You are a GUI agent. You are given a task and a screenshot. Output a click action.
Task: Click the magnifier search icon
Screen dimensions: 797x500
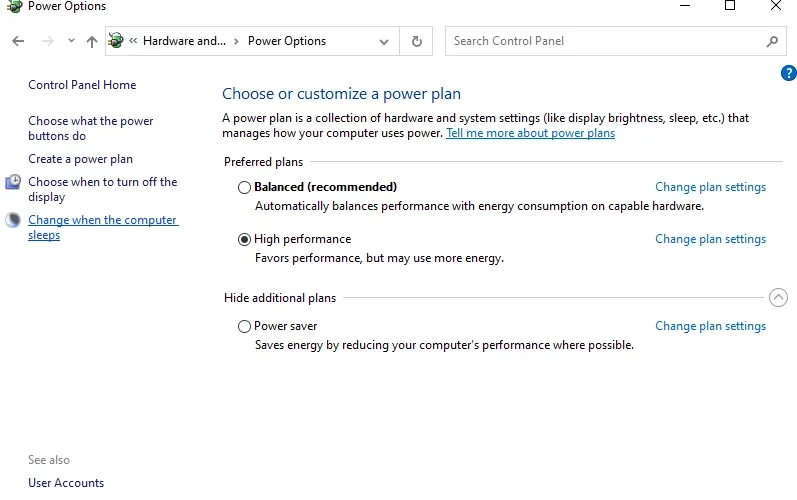coord(772,41)
